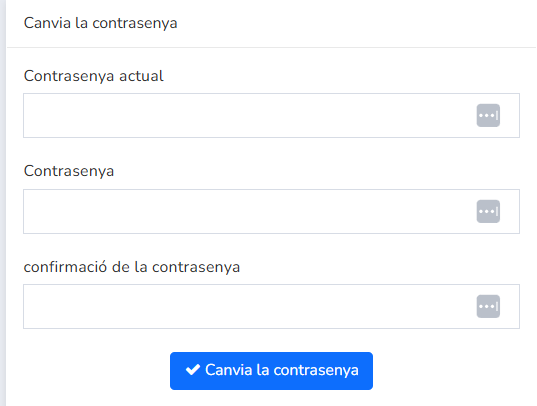Click the Contrasenya label above second field
Image resolution: width=537 pixels, height=406 pixels.
(69, 171)
